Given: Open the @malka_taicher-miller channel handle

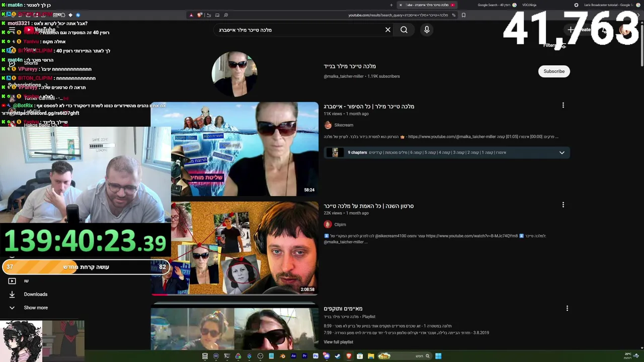Looking at the screenshot, I should 344,76.
